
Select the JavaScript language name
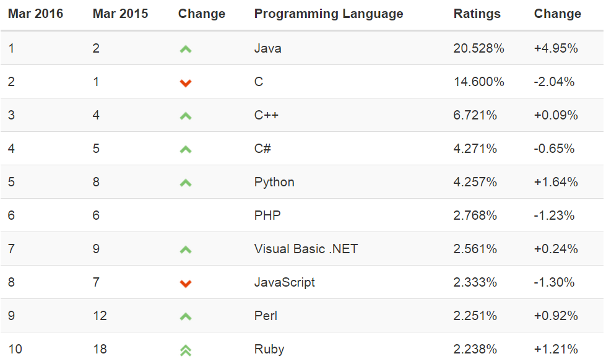click(x=285, y=282)
